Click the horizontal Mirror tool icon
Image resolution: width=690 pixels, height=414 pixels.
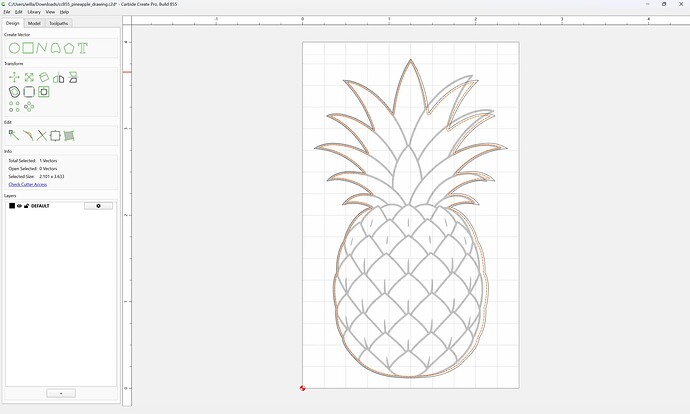[x=59, y=78]
